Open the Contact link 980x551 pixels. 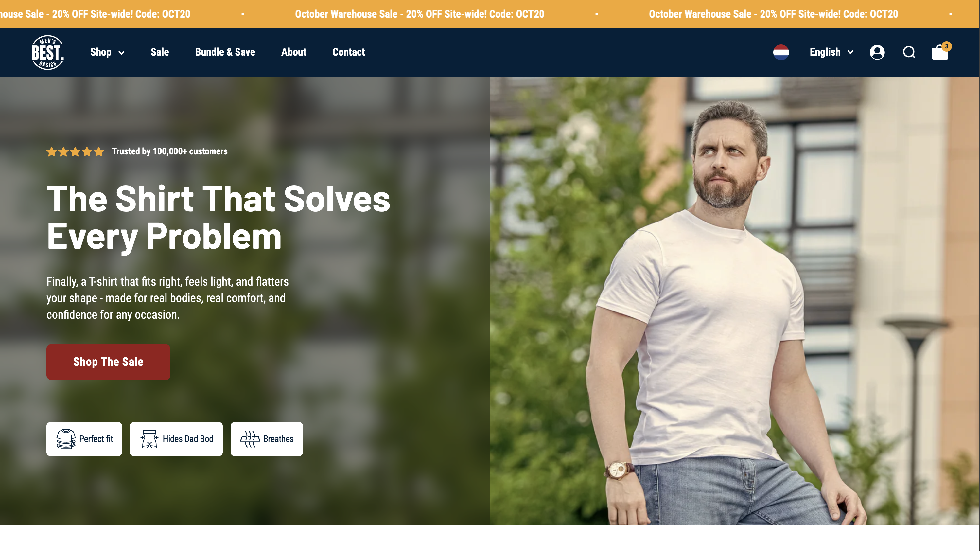pos(348,52)
